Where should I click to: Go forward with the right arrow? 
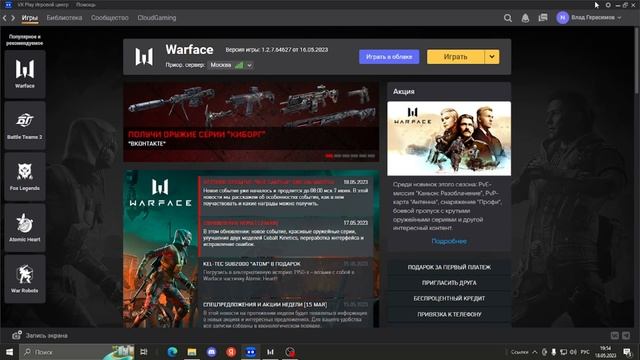(x=13, y=18)
